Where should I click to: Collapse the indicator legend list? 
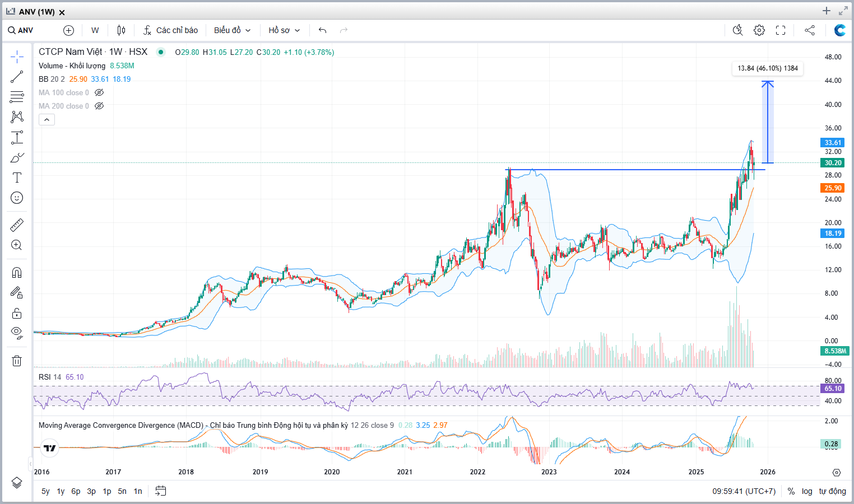click(47, 119)
